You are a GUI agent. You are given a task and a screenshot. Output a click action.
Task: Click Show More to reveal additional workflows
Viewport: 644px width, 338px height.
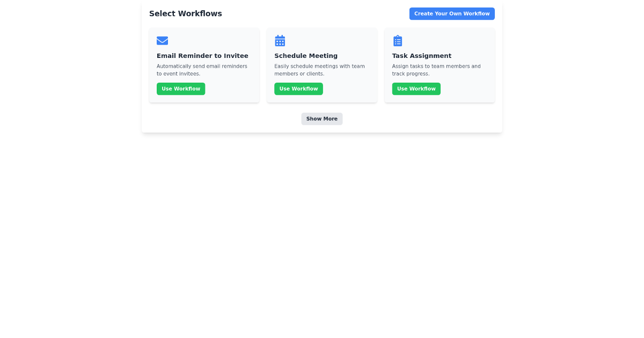(x=322, y=119)
